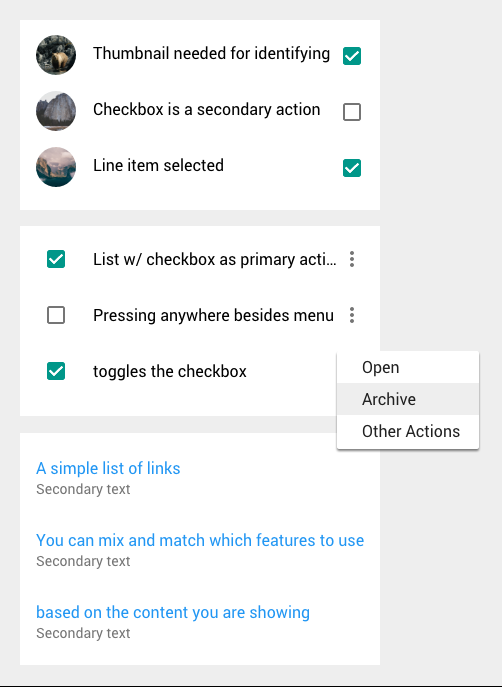The image size is (502, 687).
Task: Check the 'Pressing anywhere besides menu' checkbox
Action: [x=56, y=315]
